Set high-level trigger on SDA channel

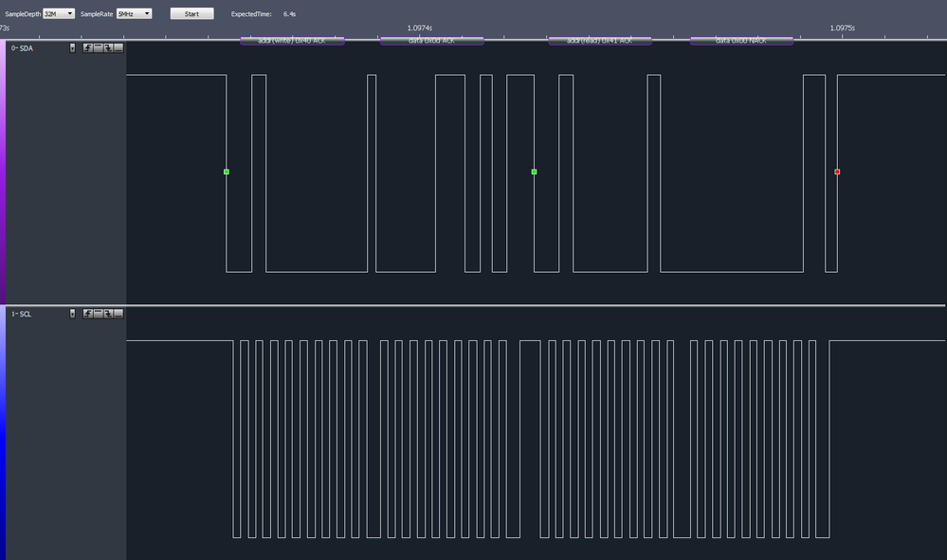[x=98, y=47]
